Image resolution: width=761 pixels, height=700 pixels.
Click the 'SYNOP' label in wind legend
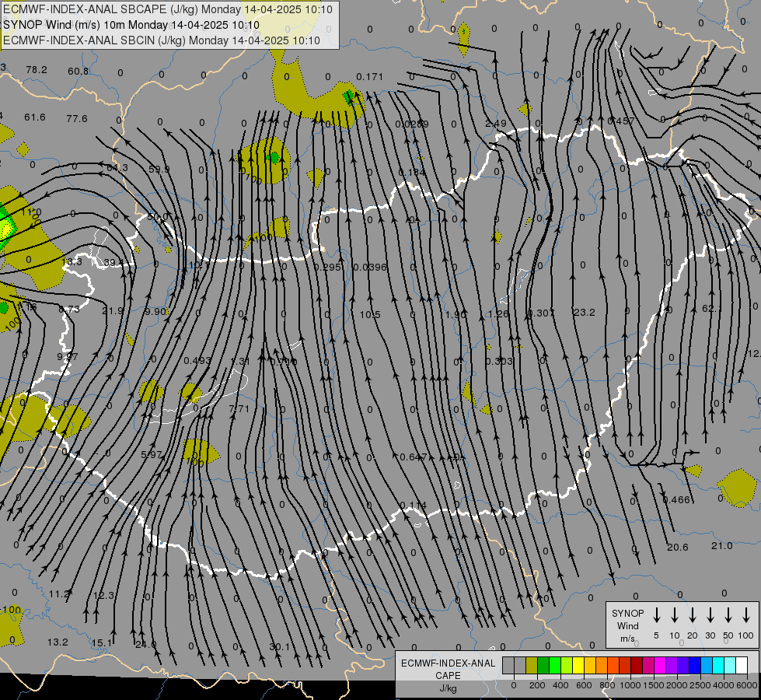click(x=627, y=613)
